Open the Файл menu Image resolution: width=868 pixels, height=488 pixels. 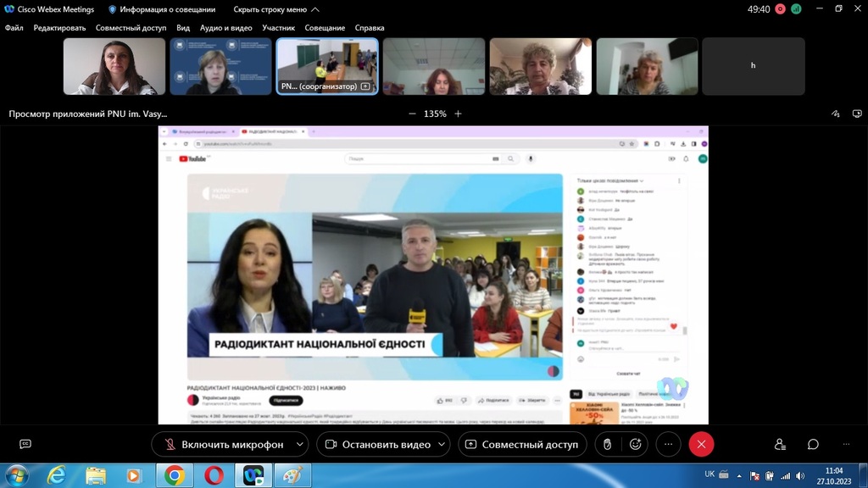tap(14, 28)
